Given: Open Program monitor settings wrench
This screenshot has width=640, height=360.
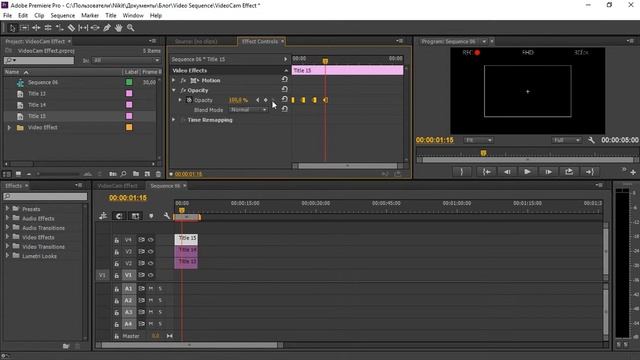Looking at the screenshot, I should tap(591, 140).
